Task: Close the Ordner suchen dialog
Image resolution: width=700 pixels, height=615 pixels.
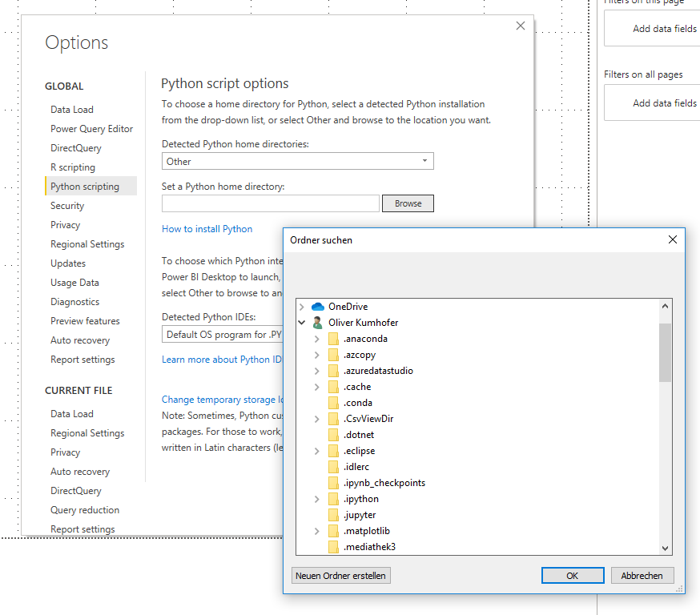Action: (672, 239)
